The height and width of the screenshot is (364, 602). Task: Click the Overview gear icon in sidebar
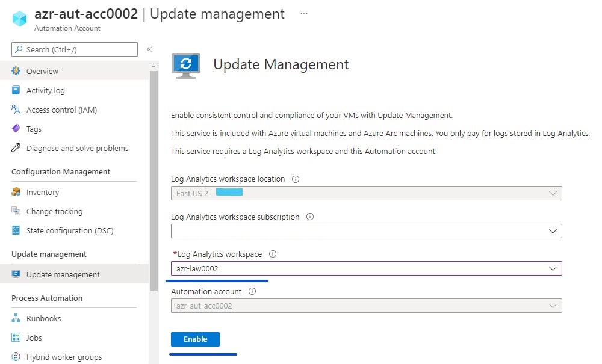click(16, 71)
